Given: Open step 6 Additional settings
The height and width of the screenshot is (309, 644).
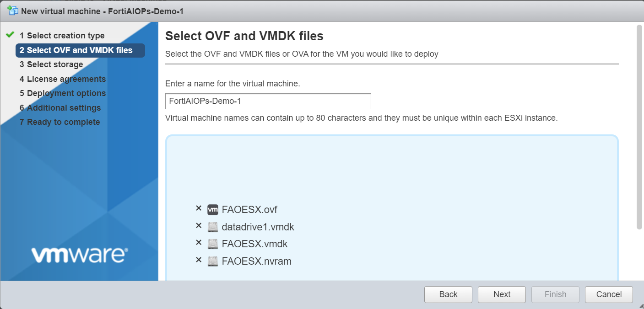Looking at the screenshot, I should coord(64,108).
